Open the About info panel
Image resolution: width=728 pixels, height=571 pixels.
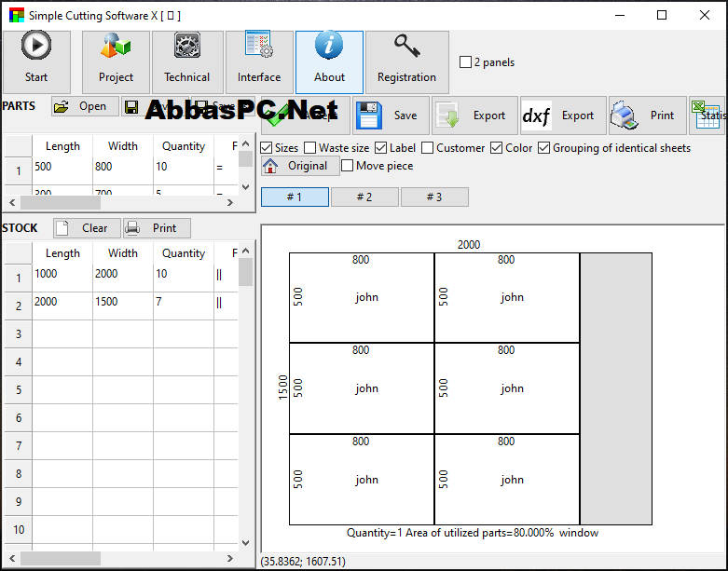(x=329, y=61)
